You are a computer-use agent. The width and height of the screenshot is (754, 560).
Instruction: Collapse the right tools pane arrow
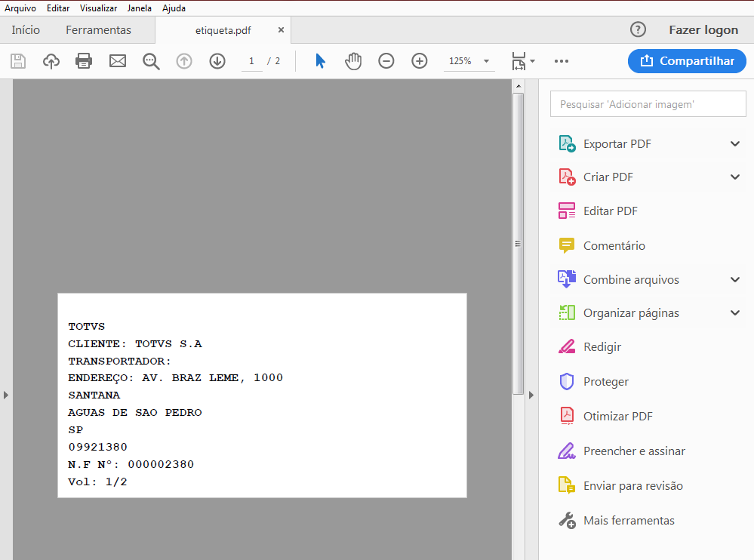(531, 395)
